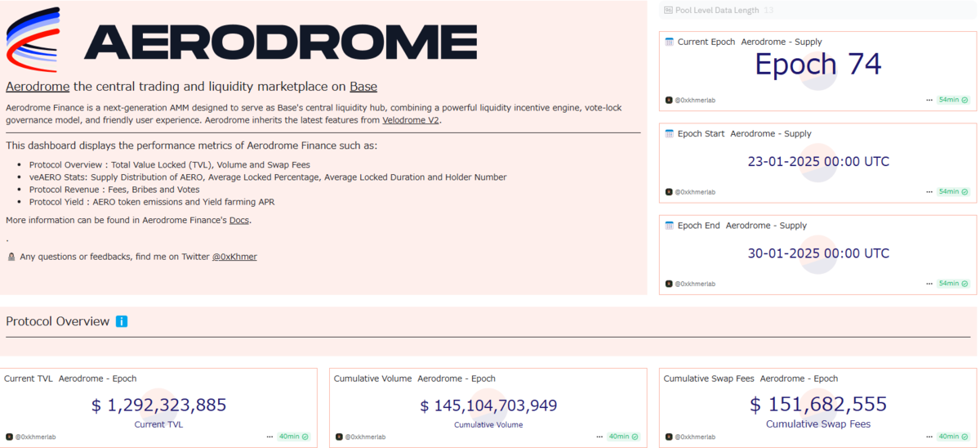Open the underlined Aerodrome link in the headline
This screenshot has width=980, height=448.
tap(38, 87)
